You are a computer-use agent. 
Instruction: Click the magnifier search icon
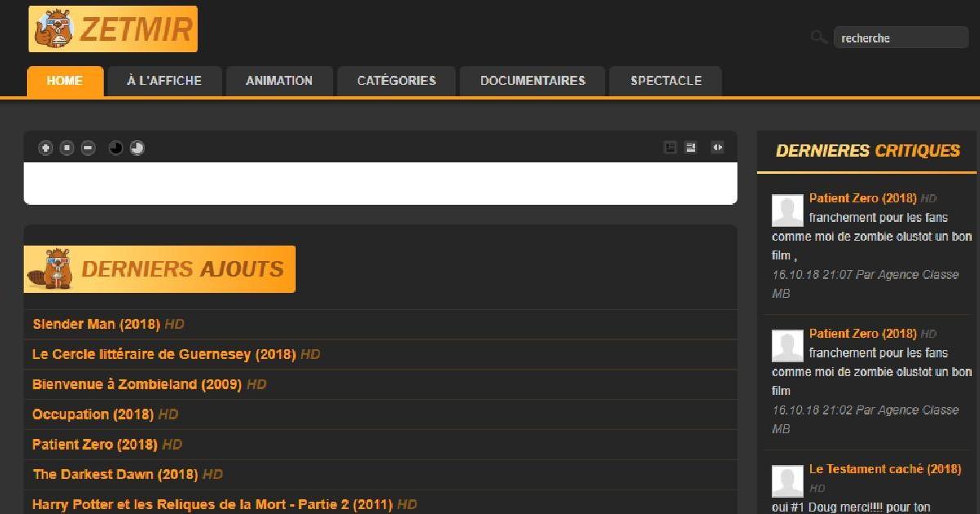click(818, 38)
